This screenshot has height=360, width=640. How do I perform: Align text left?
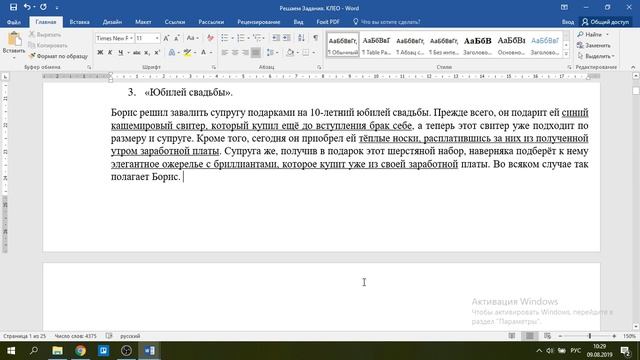(224, 52)
